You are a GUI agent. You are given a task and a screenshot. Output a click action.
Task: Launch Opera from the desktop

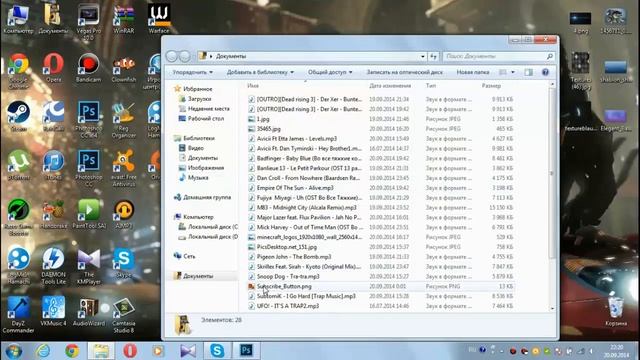pos(53,67)
